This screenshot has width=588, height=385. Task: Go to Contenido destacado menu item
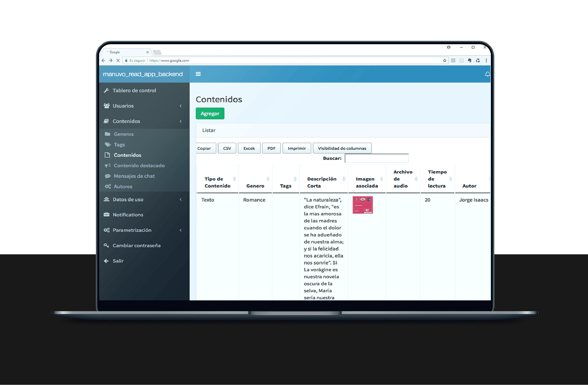tap(139, 166)
